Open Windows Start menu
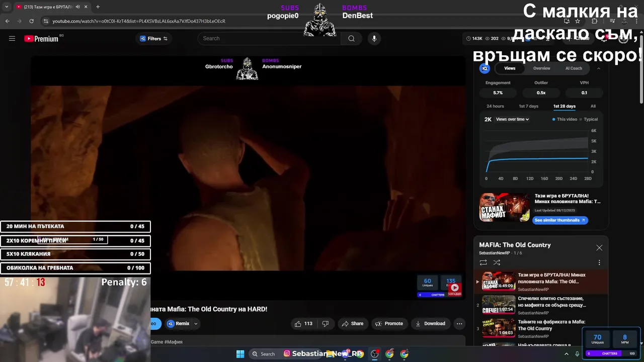The width and height of the screenshot is (644, 362). point(240,354)
